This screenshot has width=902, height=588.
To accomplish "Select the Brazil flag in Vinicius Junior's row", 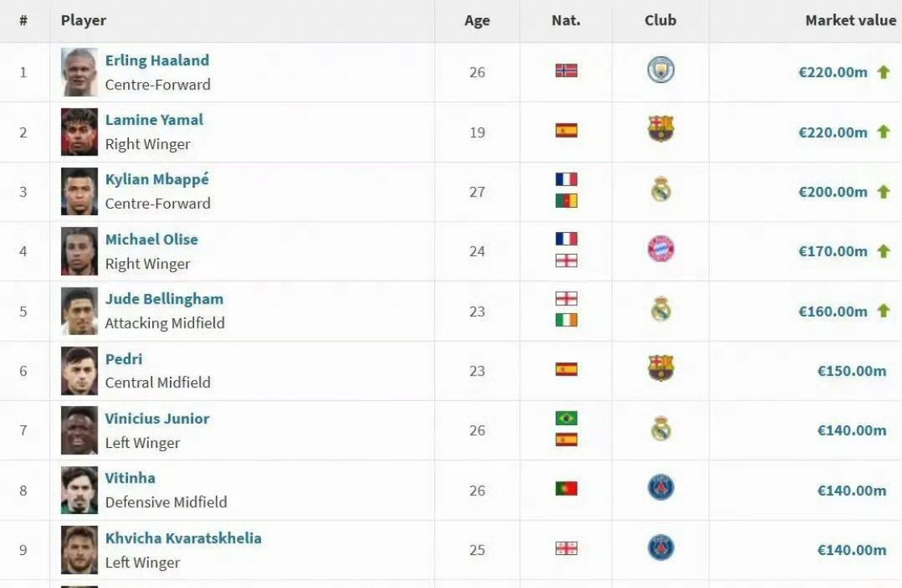I will pyautogui.click(x=566, y=418).
